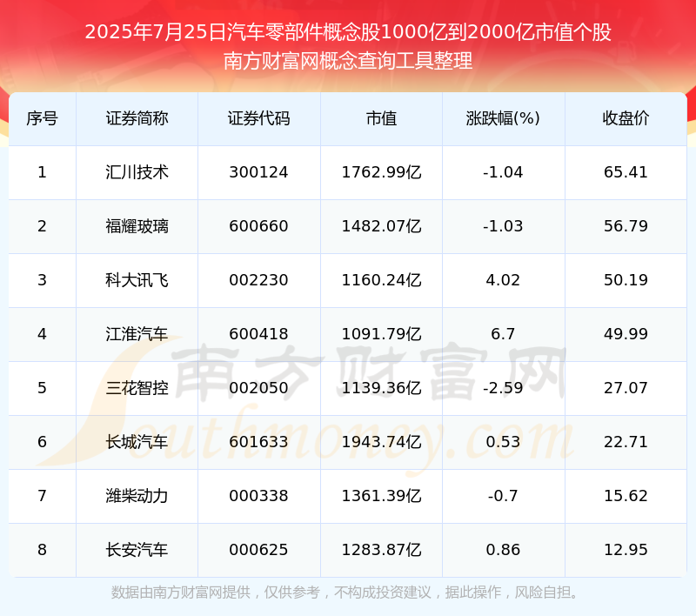This screenshot has height=616, width=696.
Task: Click market value 1482.07亿
Action: (x=381, y=226)
